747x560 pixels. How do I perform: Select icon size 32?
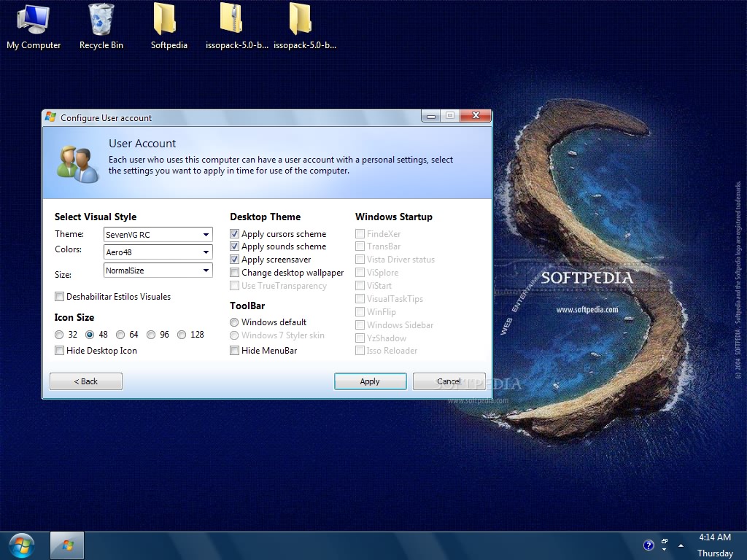click(x=59, y=335)
